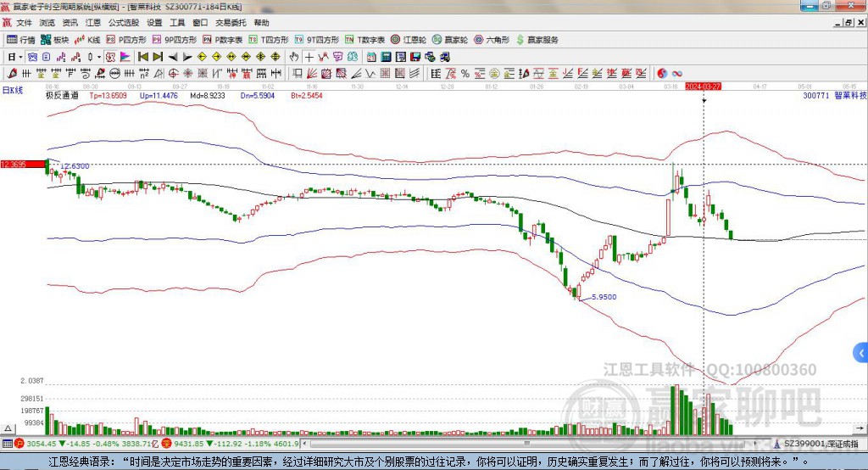Select the red pencil drawing tool
The height and width of the screenshot is (470, 868).
[x=12, y=73]
